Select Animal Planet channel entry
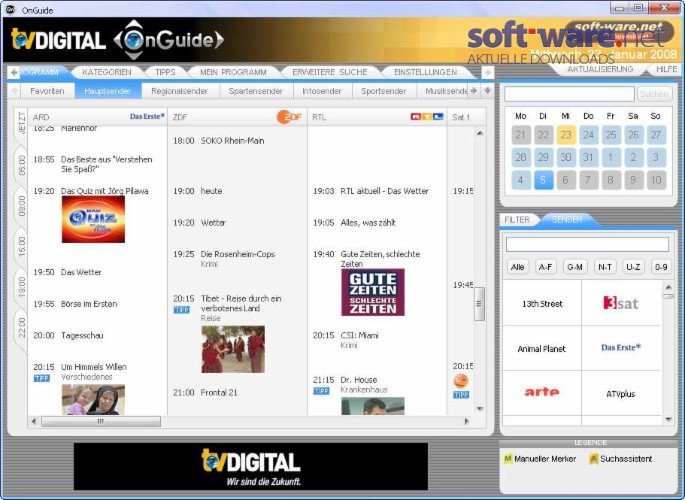This screenshot has width=685, height=500. tap(542, 349)
